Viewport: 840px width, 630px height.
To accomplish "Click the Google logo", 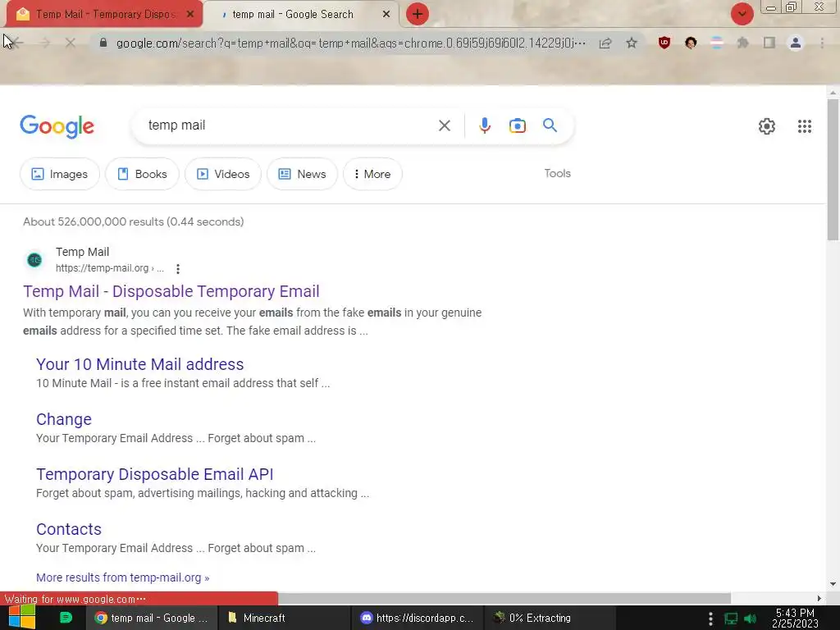I will [57, 126].
